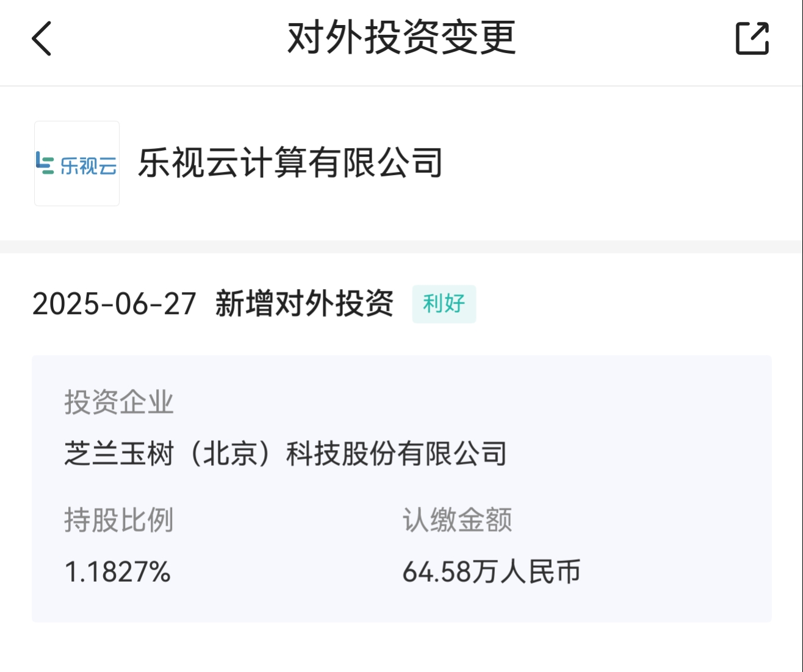This screenshot has width=803, height=672.
Task: Tap the back arrow icon
Action: 41,38
